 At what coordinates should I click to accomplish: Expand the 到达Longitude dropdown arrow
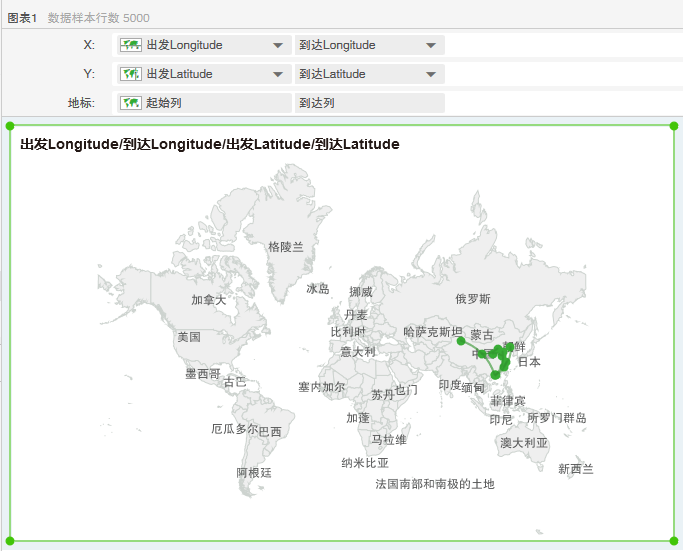(x=430, y=46)
